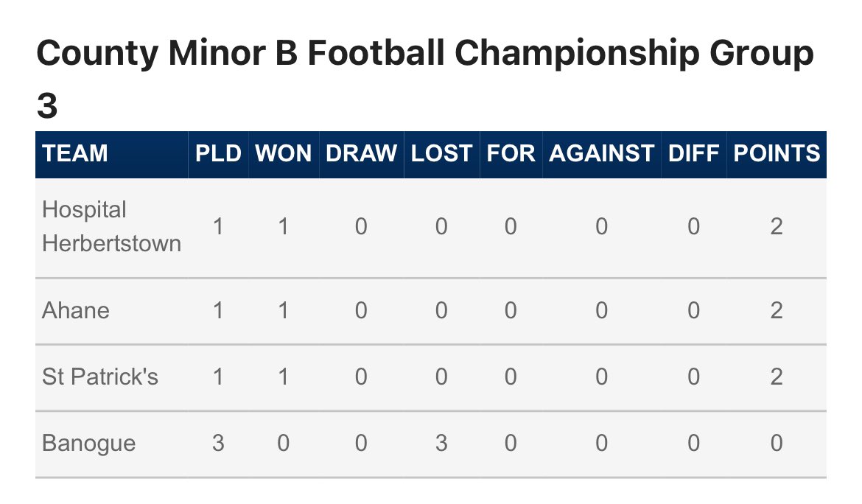The height and width of the screenshot is (504, 862).
Task: Select Hospital Herbertstown's points value 2
Action: click(777, 226)
